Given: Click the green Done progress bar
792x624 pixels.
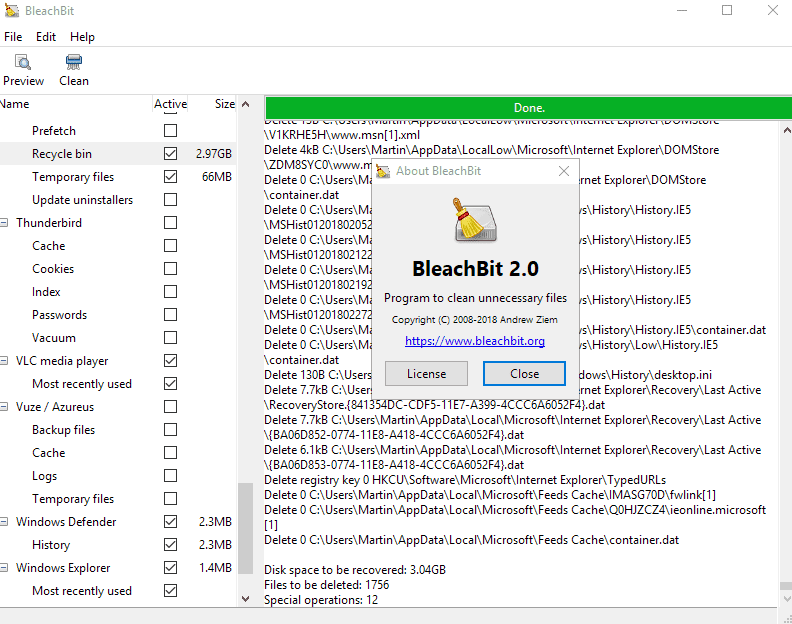Looking at the screenshot, I should (528, 108).
